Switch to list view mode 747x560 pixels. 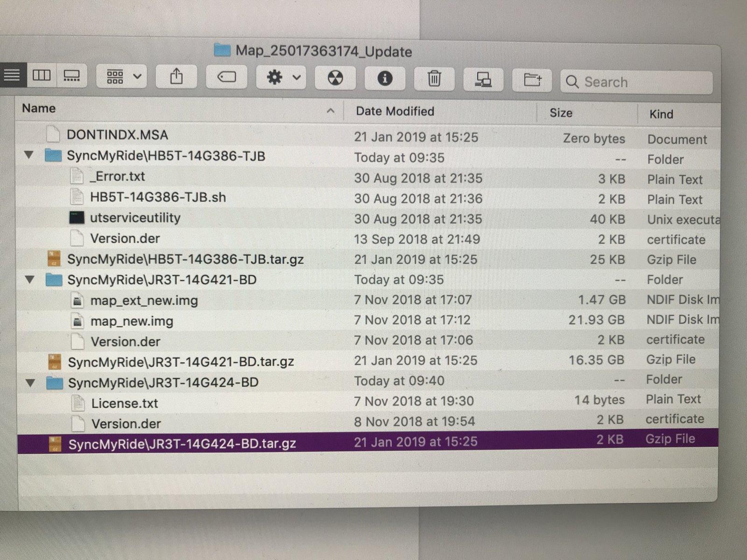12,75
